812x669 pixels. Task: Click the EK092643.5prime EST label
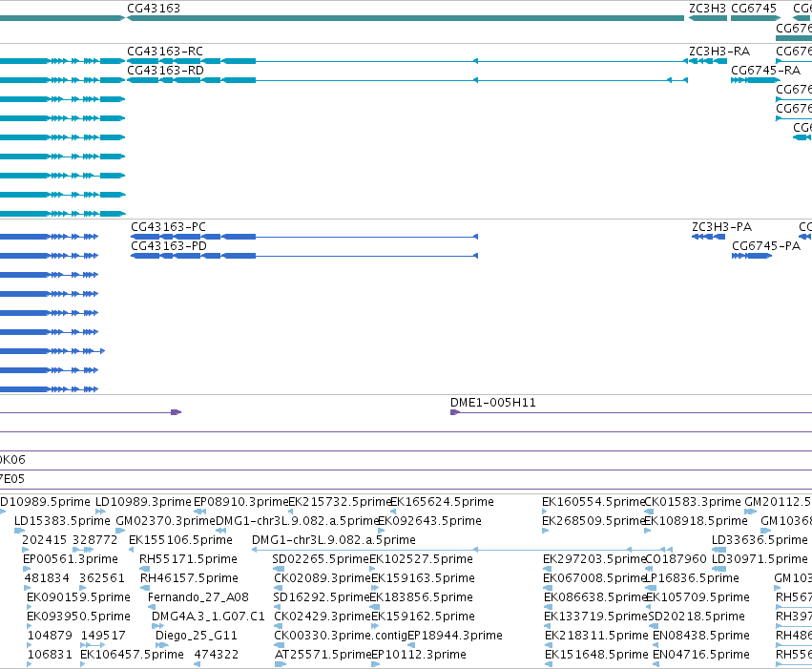pos(429,521)
